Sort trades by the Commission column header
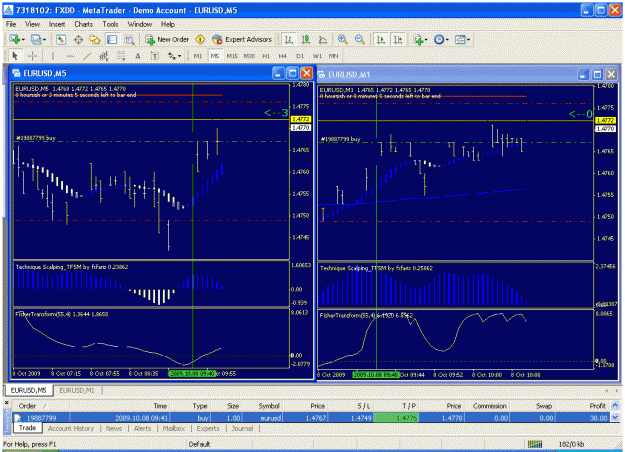This screenshot has height=452, width=625. (489, 406)
